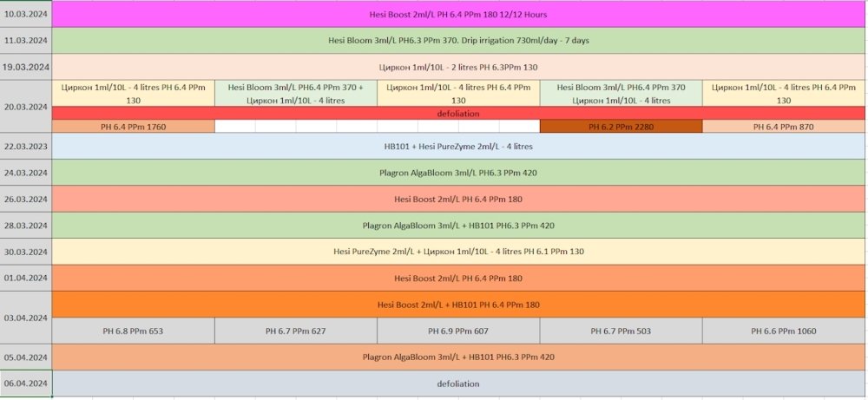
Task: Click the 06.04.2024 defoliation cell
Action: point(458,384)
